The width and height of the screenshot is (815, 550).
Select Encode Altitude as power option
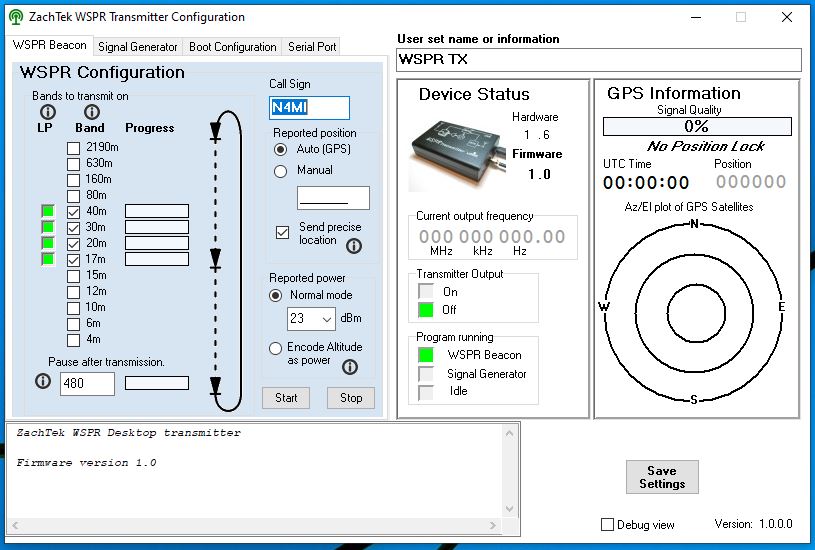click(x=275, y=348)
